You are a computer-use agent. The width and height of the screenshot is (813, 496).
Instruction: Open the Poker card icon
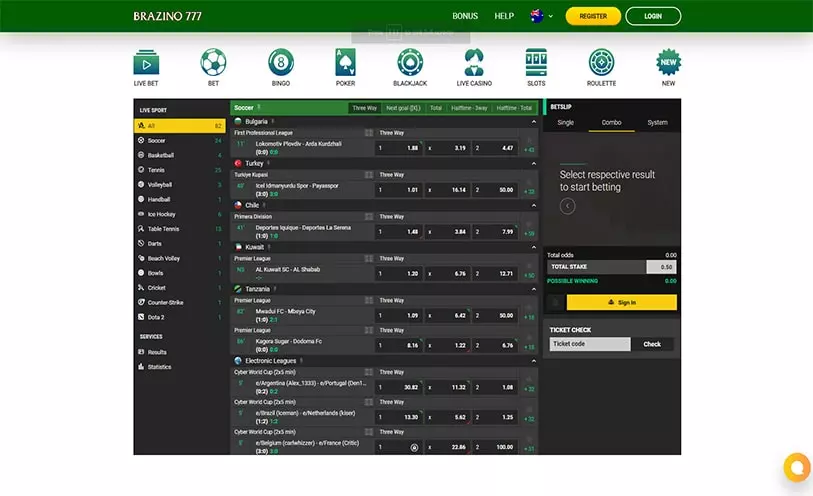(345, 62)
